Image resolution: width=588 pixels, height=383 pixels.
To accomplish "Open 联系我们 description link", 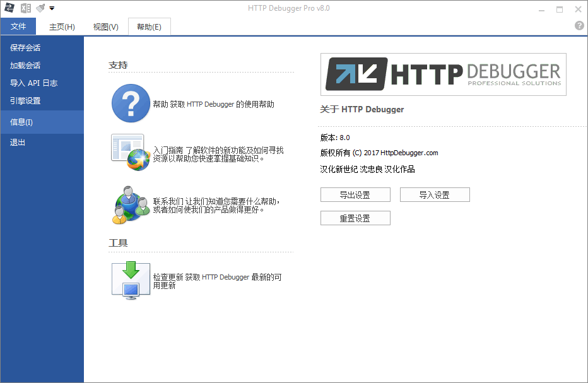I will tap(216, 205).
